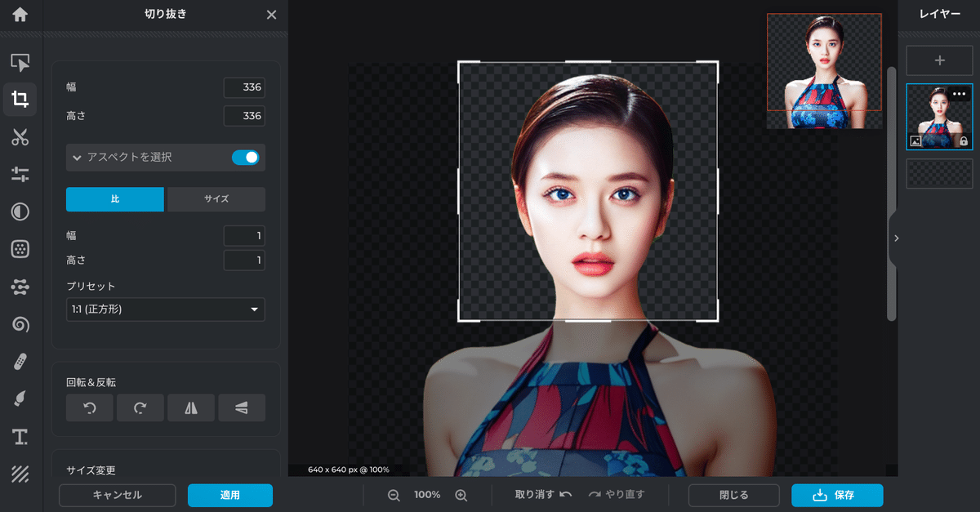The width and height of the screenshot is (980, 512).
Task: Select the Crop tool in the sidebar
Action: pos(20,100)
